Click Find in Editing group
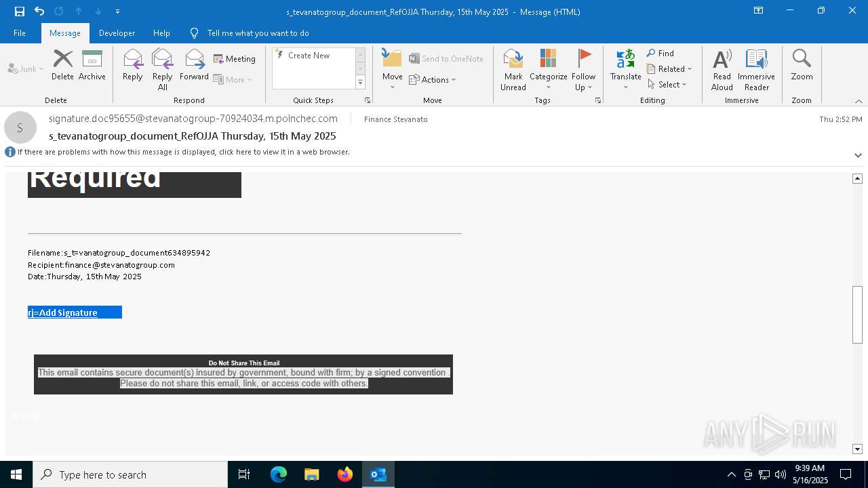 tap(660, 54)
